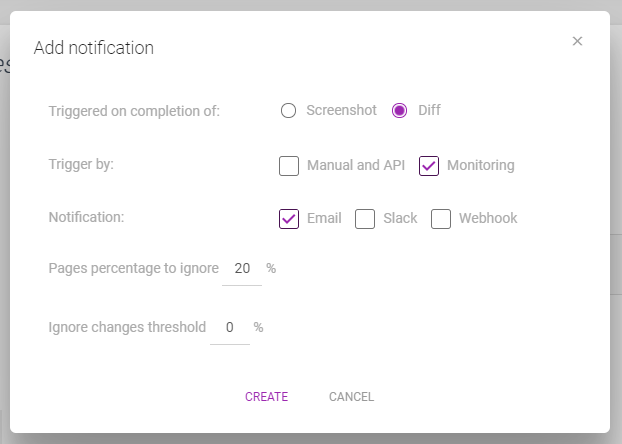622x444 pixels.
Task: Uncheck the Monitoring trigger checkbox
Action: point(429,165)
